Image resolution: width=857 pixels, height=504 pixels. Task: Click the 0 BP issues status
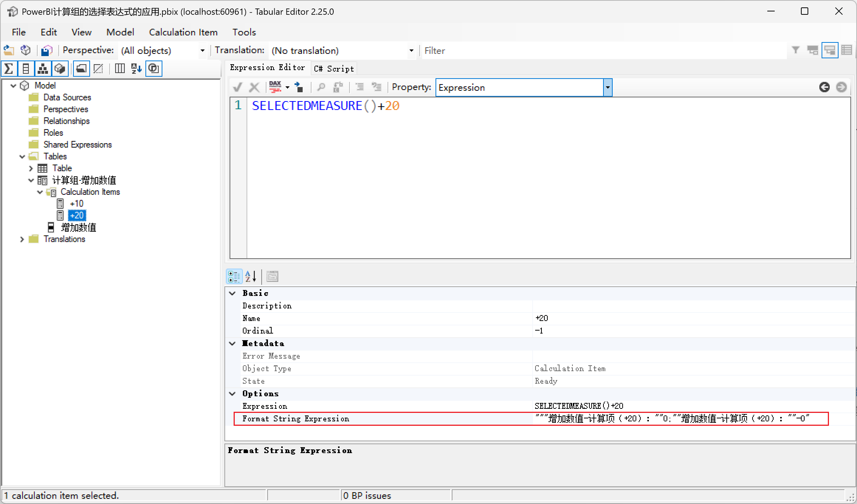[367, 496]
